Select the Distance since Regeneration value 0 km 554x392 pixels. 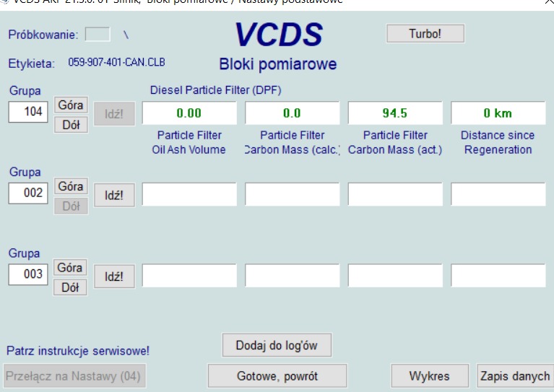(498, 113)
